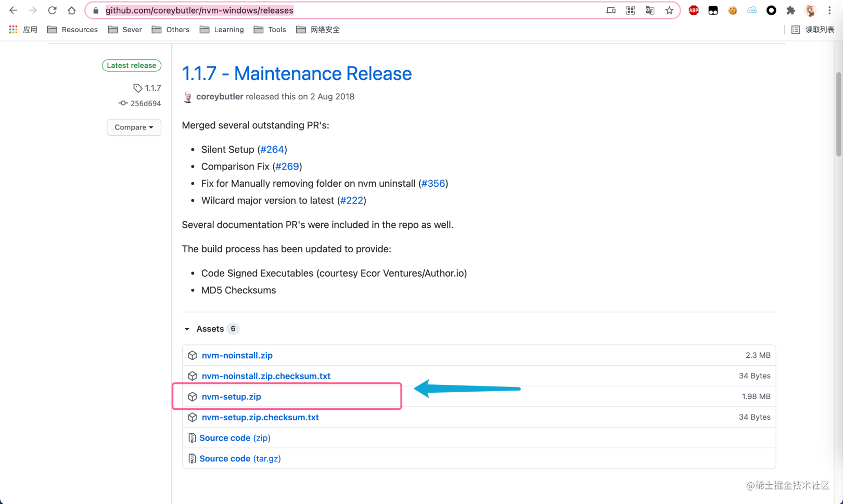Open pull request #222
Screen dimensions: 843x504
[352, 201]
